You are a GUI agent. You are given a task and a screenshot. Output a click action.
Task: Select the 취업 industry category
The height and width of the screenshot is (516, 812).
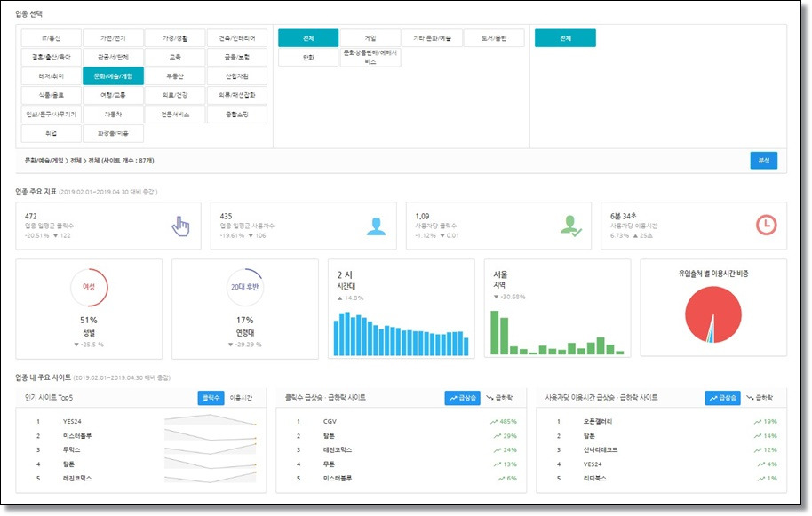(x=52, y=133)
